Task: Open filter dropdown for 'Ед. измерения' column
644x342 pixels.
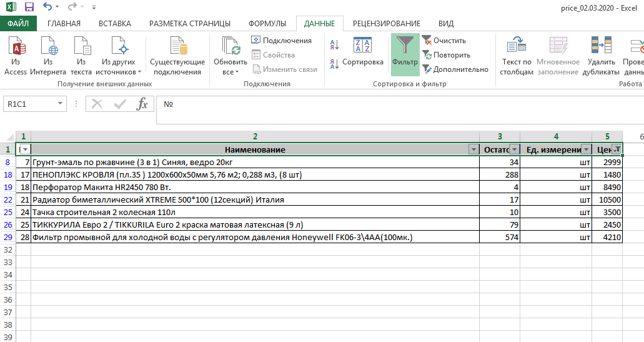Action: [586, 149]
